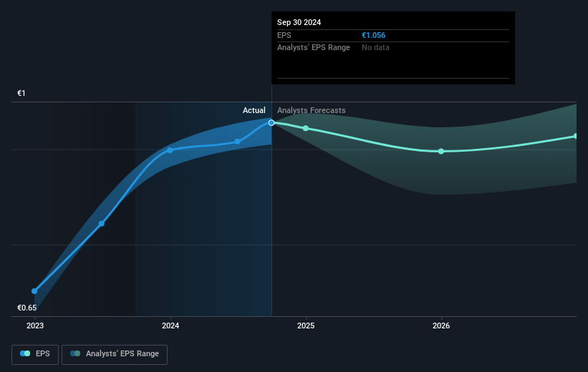Click the Analysts Forecasts label
The image size is (588, 372).
pyautogui.click(x=312, y=110)
